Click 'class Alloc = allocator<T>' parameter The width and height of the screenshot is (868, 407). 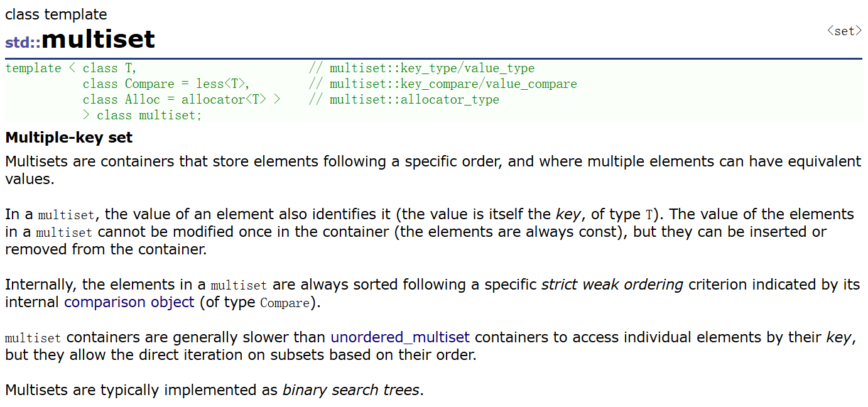click(x=182, y=100)
